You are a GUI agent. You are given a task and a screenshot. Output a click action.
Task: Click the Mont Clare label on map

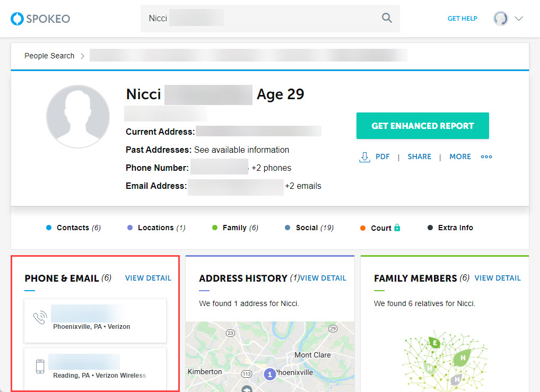click(312, 355)
